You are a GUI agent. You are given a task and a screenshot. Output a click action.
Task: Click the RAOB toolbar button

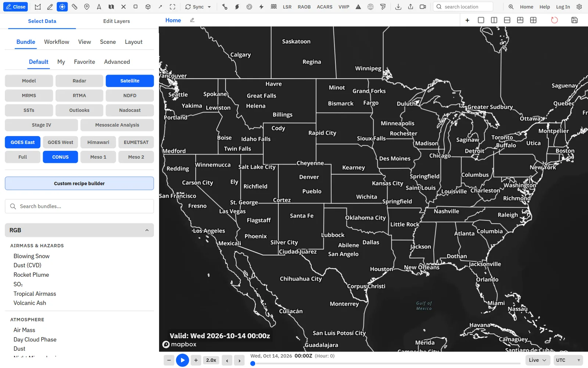coord(304,7)
